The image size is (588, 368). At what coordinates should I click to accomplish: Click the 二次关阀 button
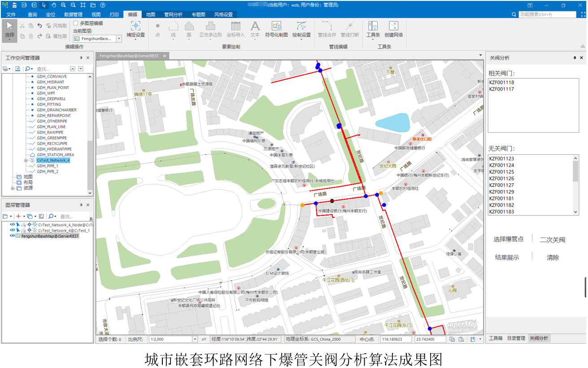coord(552,240)
